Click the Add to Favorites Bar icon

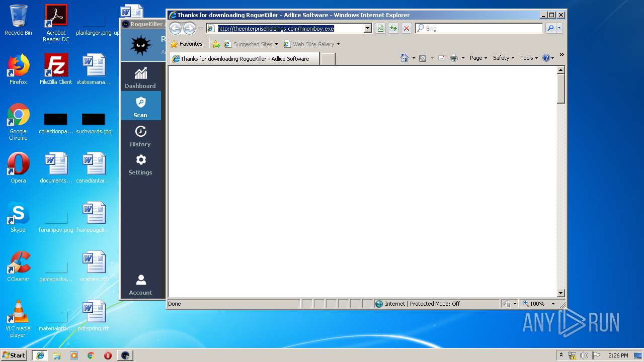coord(216,44)
